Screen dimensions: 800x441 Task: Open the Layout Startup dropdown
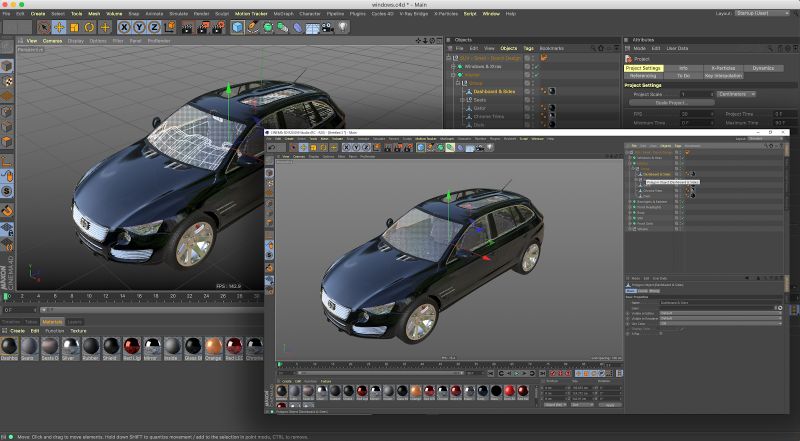(x=764, y=14)
